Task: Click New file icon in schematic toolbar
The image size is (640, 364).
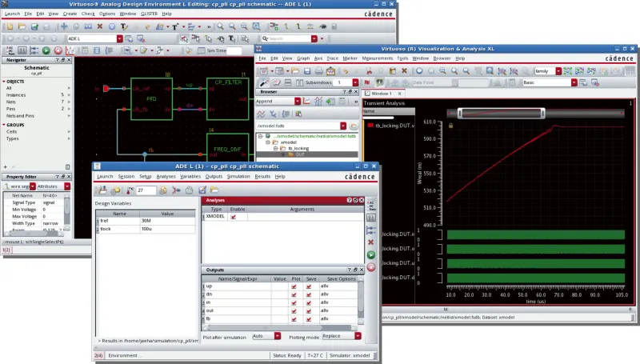Action: pyautogui.click(x=10, y=26)
